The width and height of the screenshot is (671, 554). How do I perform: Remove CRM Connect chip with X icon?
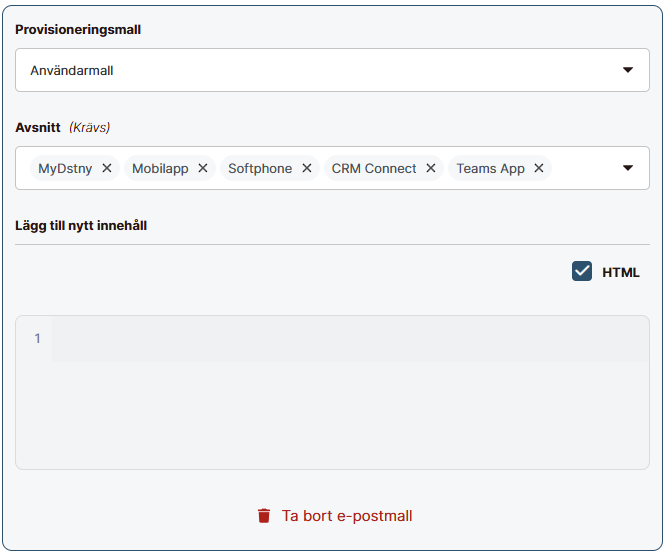click(431, 168)
